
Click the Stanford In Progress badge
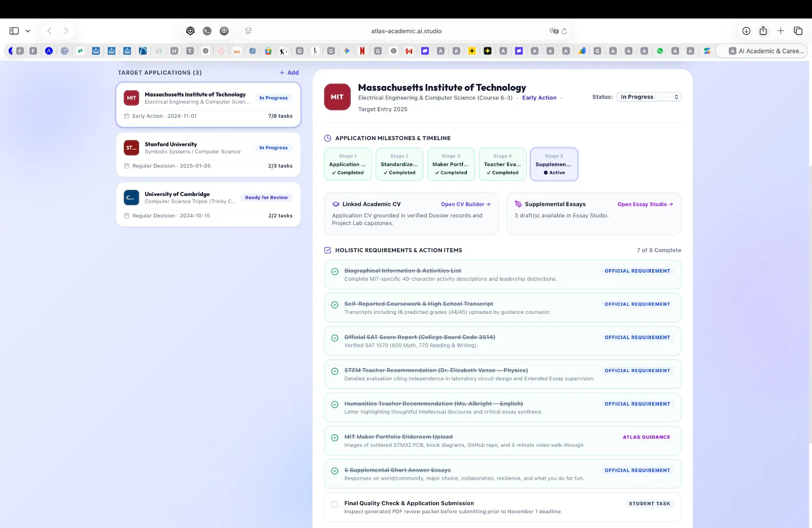(x=274, y=148)
